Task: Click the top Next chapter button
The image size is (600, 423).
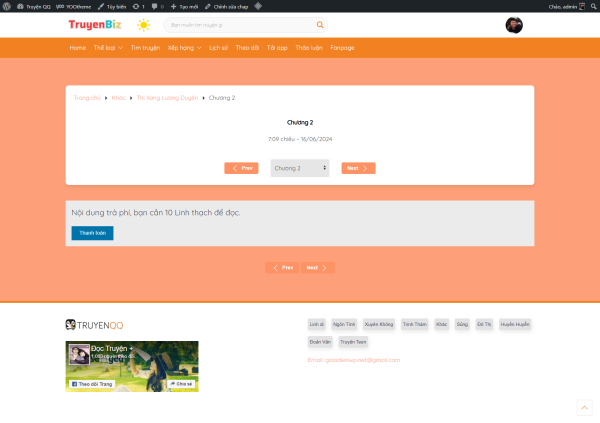Action: click(x=358, y=168)
